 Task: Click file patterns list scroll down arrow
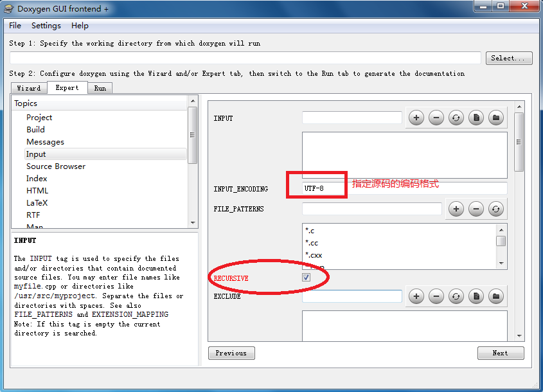pos(501,263)
